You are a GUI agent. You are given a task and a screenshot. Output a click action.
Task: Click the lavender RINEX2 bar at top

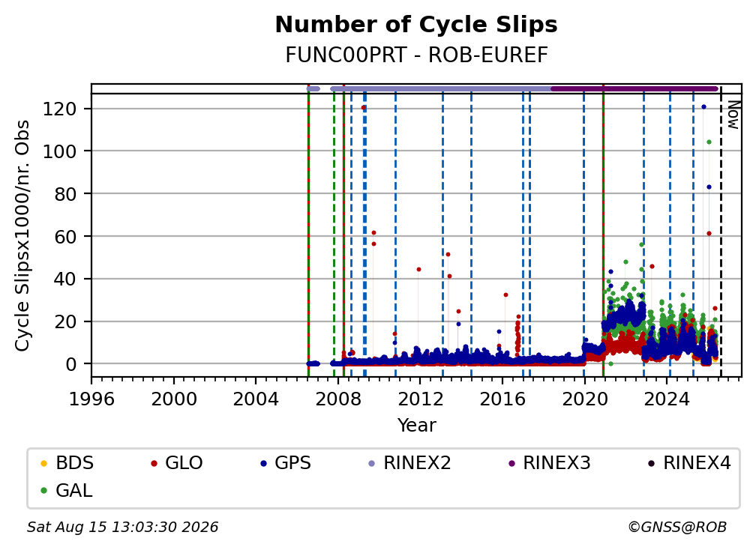click(x=441, y=88)
